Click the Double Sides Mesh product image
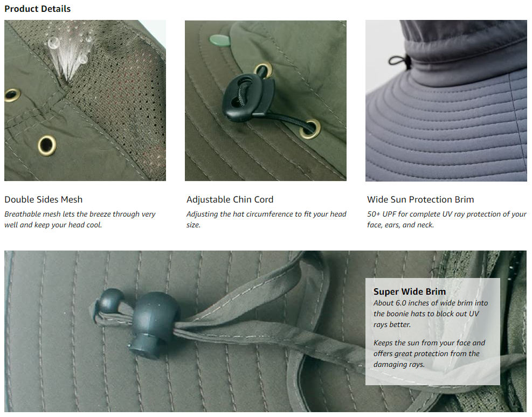Image resolution: width=532 pixels, height=417 pixels. click(85, 100)
